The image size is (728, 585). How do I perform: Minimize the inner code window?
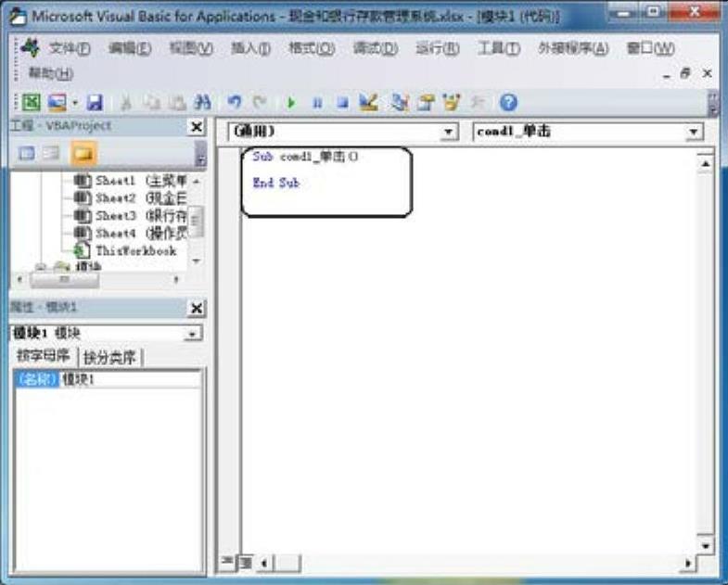point(667,74)
